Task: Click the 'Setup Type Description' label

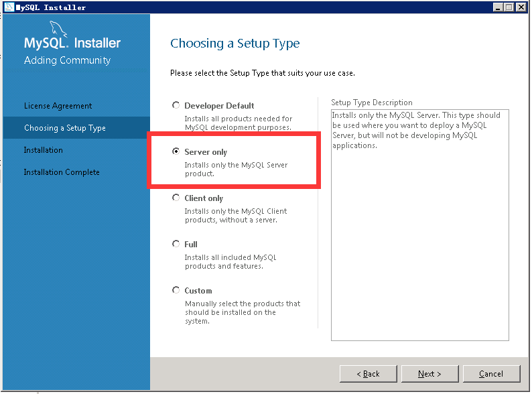Action: pos(371,103)
